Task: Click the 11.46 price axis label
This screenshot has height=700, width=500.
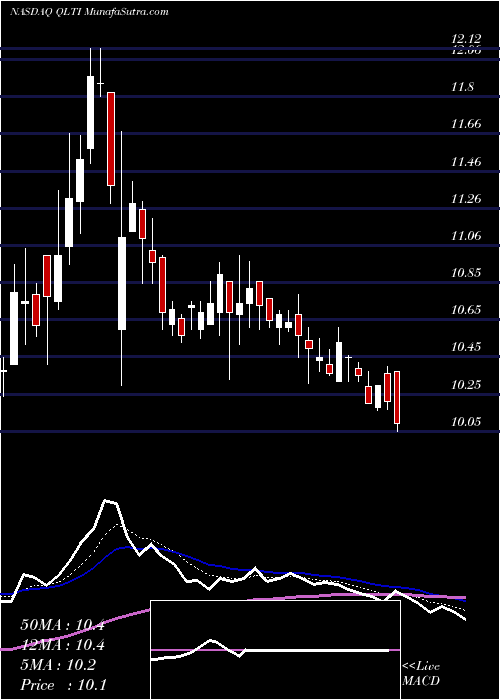Action: (466, 161)
